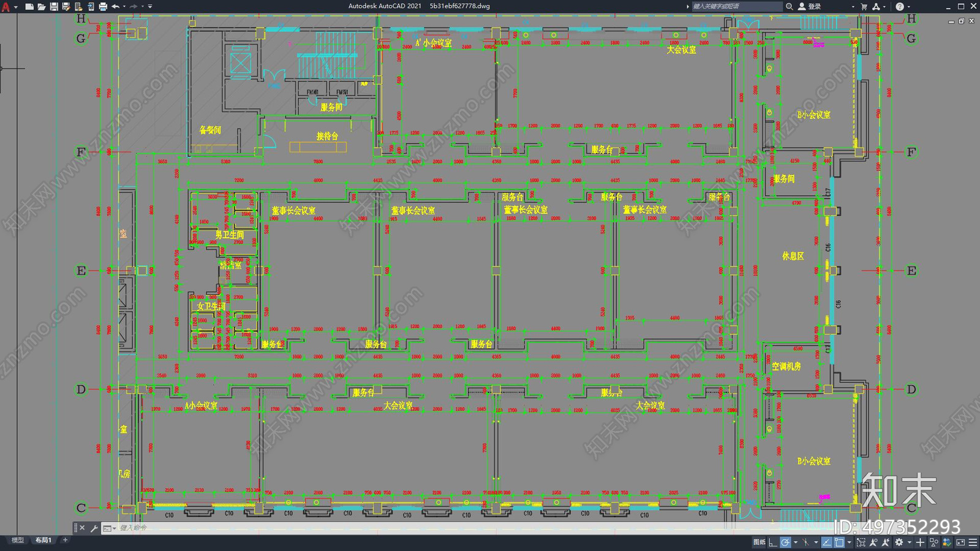Toggle object snap tracking
This screenshot has width=980, height=551.
click(x=826, y=542)
